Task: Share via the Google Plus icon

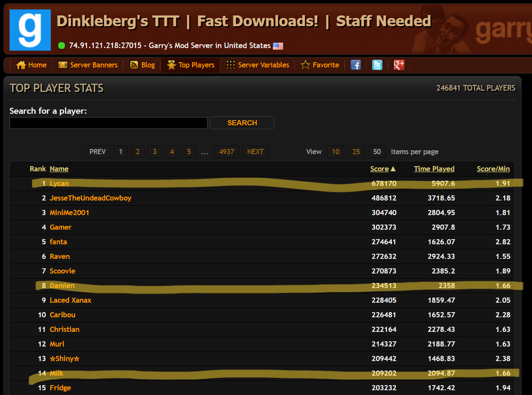Action: click(x=399, y=65)
